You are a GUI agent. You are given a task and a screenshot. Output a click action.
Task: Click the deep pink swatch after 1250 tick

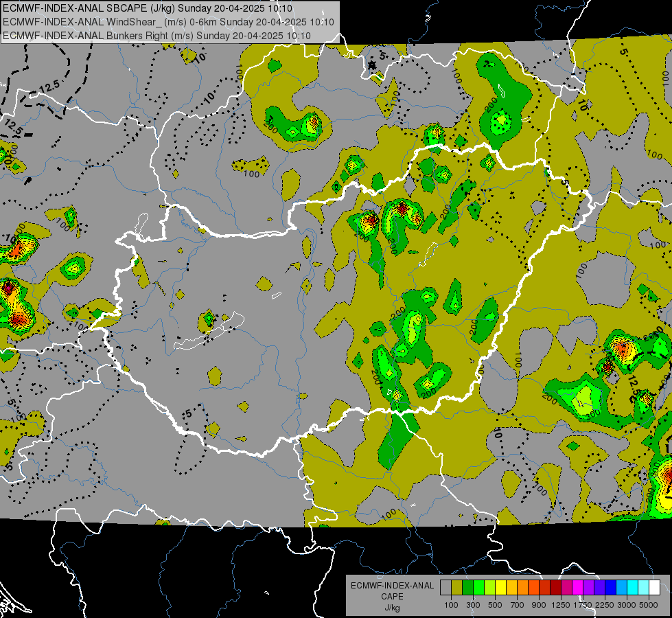566,587
